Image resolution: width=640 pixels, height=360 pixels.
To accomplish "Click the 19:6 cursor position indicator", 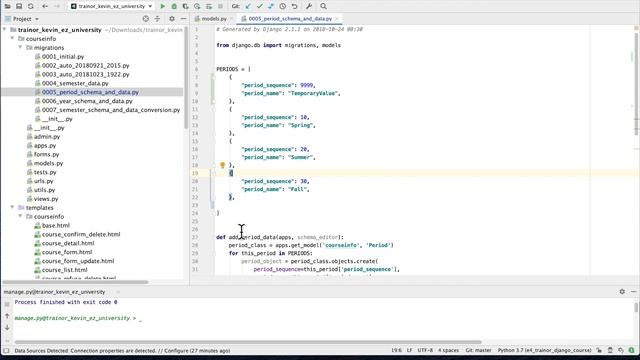I will pyautogui.click(x=396, y=350).
